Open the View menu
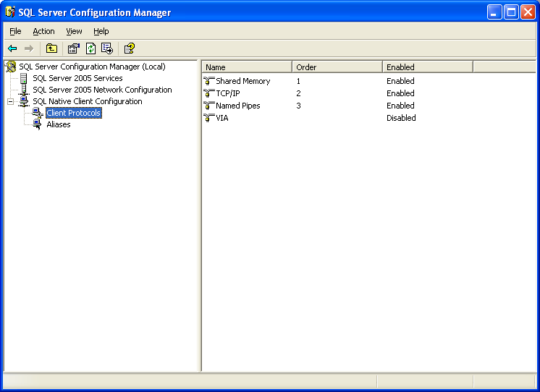The height and width of the screenshot is (392, 540). 74,31
